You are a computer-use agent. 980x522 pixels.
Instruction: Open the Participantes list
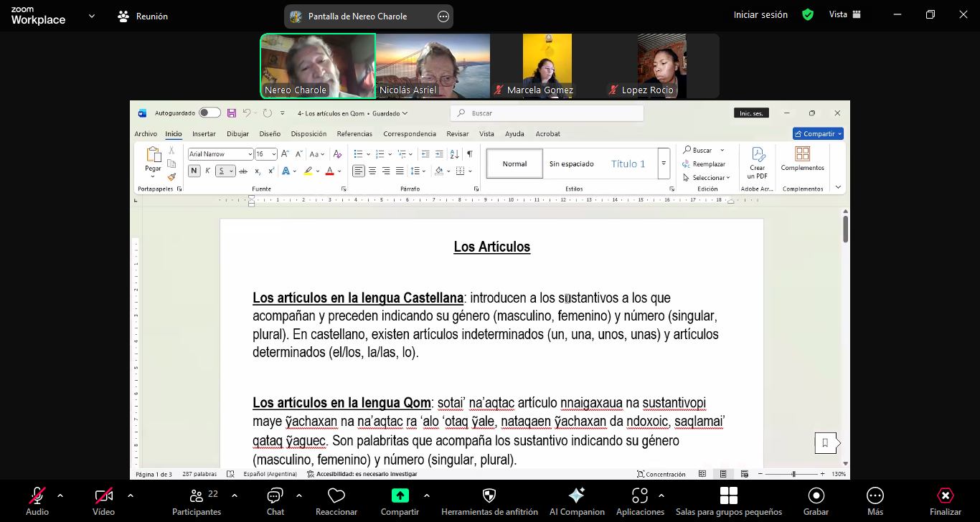pyautogui.click(x=197, y=496)
